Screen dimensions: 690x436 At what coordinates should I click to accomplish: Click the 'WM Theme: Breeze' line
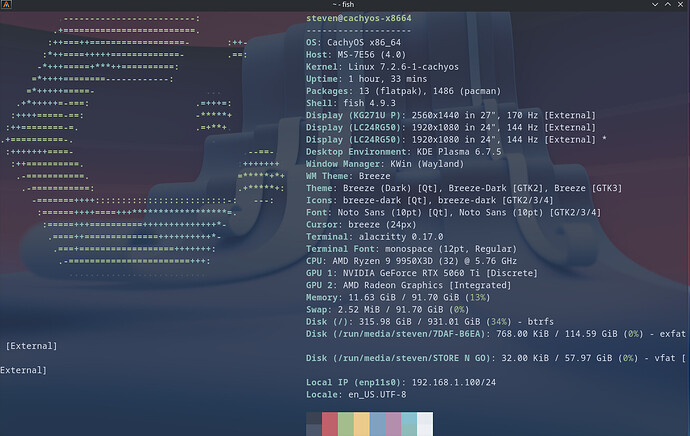click(x=348, y=176)
